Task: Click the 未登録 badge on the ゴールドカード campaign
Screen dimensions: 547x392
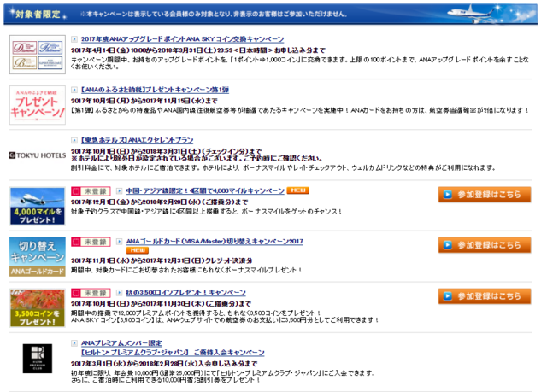Action: [91, 242]
